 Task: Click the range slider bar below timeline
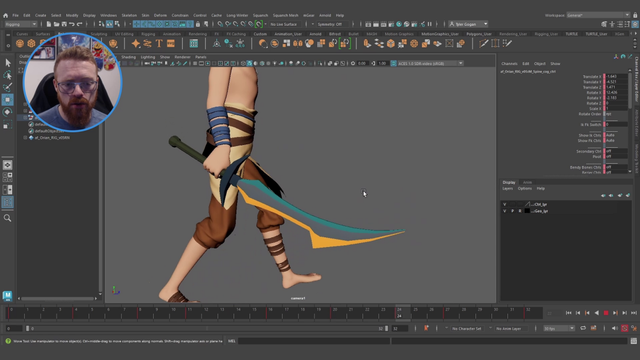click(207, 328)
